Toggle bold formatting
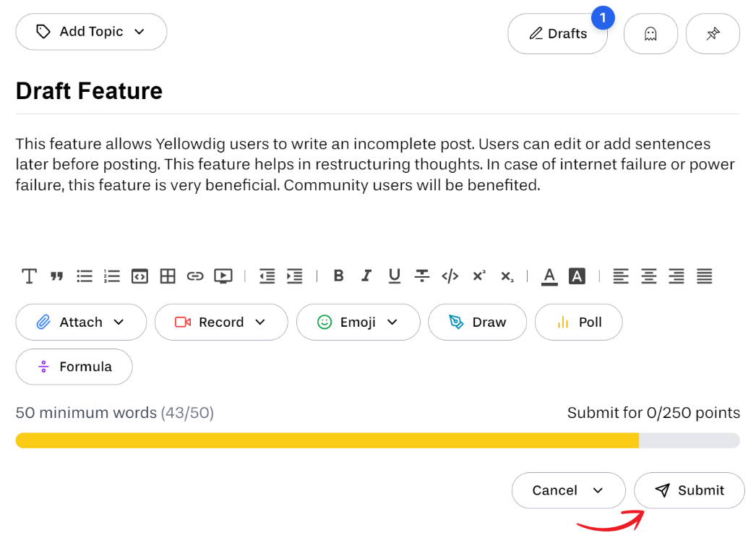Screen dimensions: 756x538 [x=338, y=276]
